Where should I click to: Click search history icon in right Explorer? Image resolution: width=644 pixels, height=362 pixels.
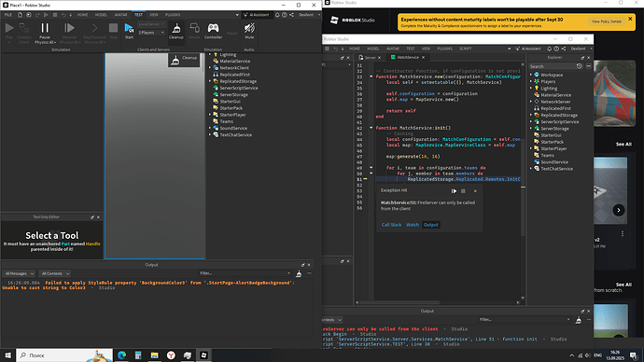coord(579,66)
